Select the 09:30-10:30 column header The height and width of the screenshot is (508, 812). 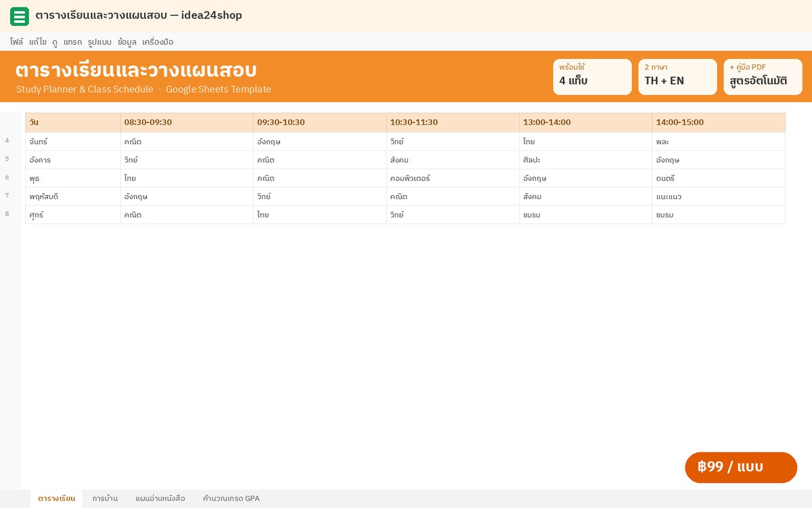coord(320,123)
